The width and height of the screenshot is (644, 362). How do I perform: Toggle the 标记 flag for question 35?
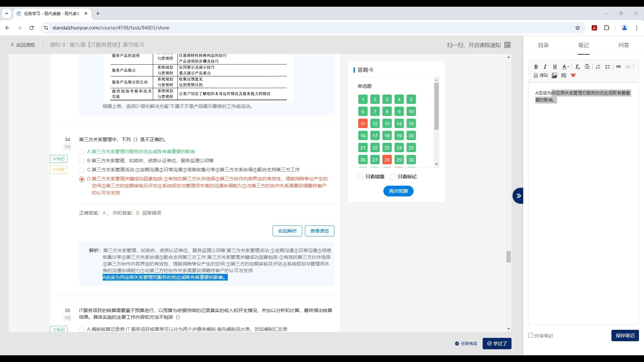click(59, 329)
